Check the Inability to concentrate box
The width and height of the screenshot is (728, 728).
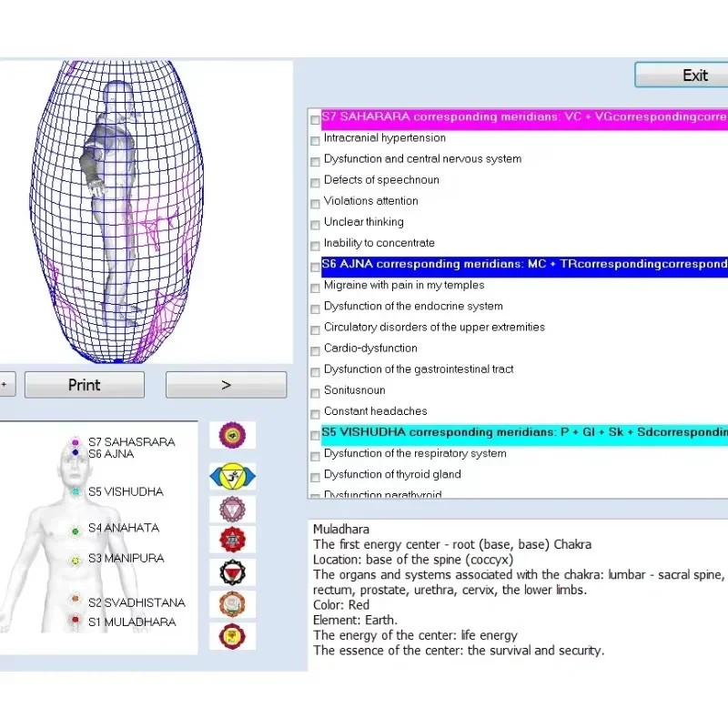[315, 243]
